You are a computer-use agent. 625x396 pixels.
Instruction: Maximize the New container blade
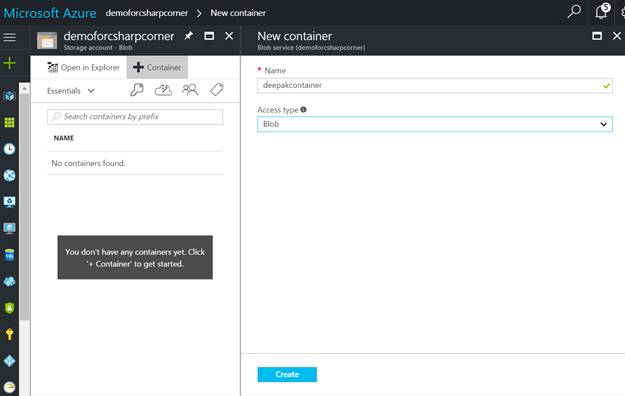(597, 36)
